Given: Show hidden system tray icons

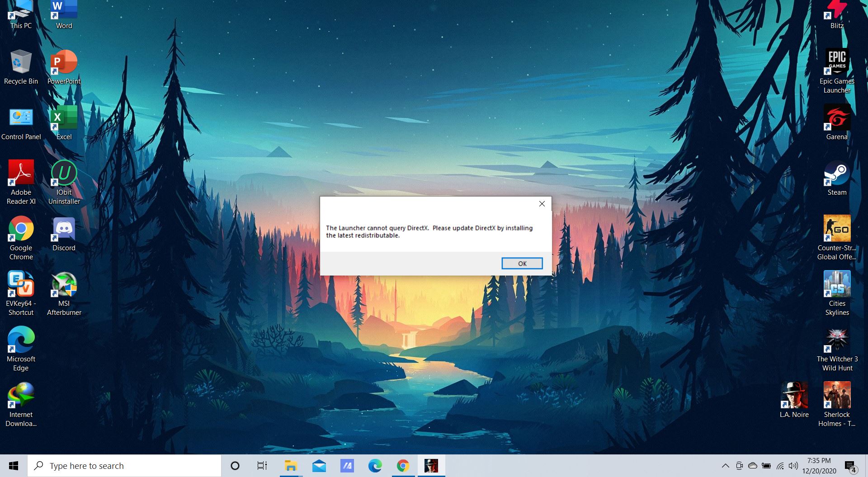Looking at the screenshot, I should pyautogui.click(x=725, y=466).
